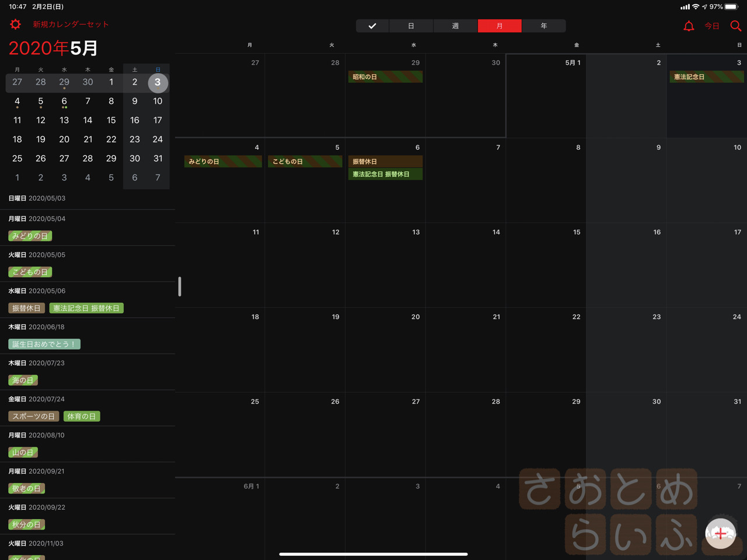Open 誕生日おめでとう！ event in sidebar
Image resolution: width=747 pixels, height=560 pixels.
point(44,344)
